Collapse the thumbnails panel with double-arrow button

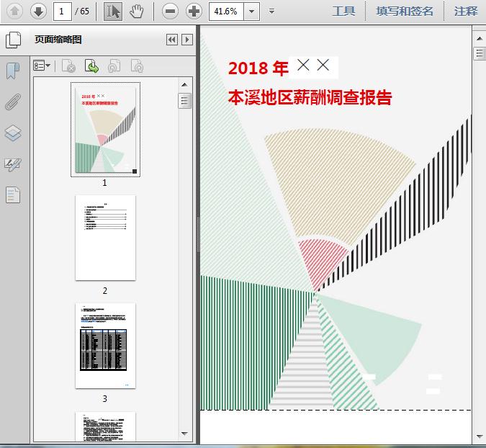point(172,40)
